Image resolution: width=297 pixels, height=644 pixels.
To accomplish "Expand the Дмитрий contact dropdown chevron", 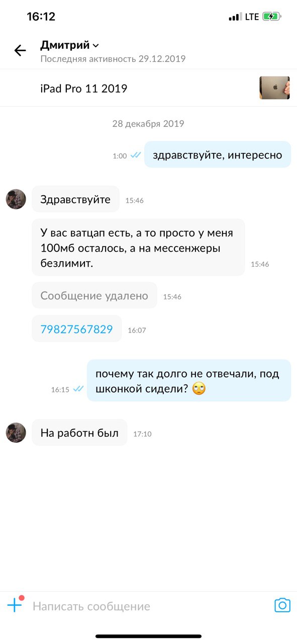I will tap(95, 46).
